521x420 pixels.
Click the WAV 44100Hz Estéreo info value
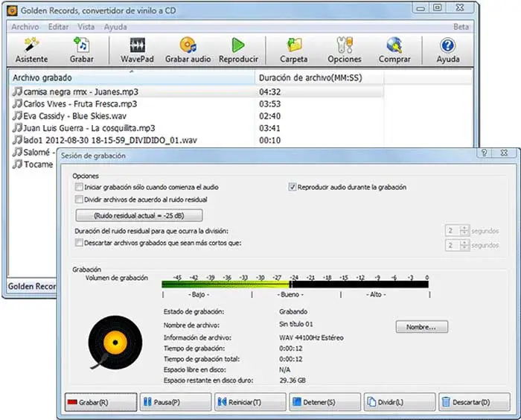click(x=311, y=337)
